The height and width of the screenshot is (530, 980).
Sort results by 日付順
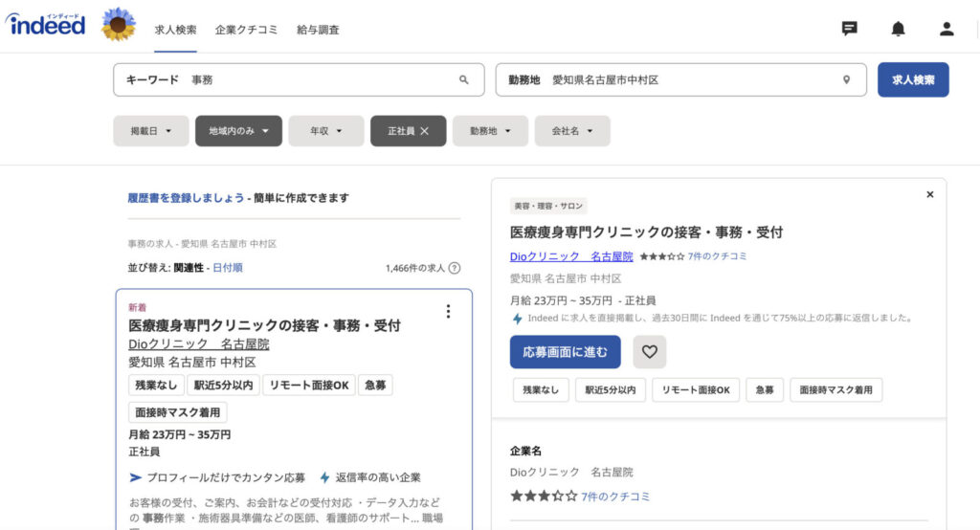point(228,268)
